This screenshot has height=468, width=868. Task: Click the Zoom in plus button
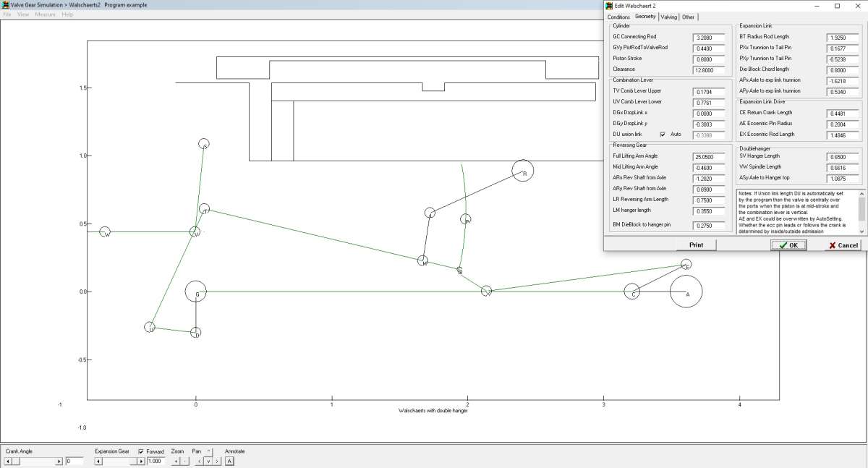[176, 461]
